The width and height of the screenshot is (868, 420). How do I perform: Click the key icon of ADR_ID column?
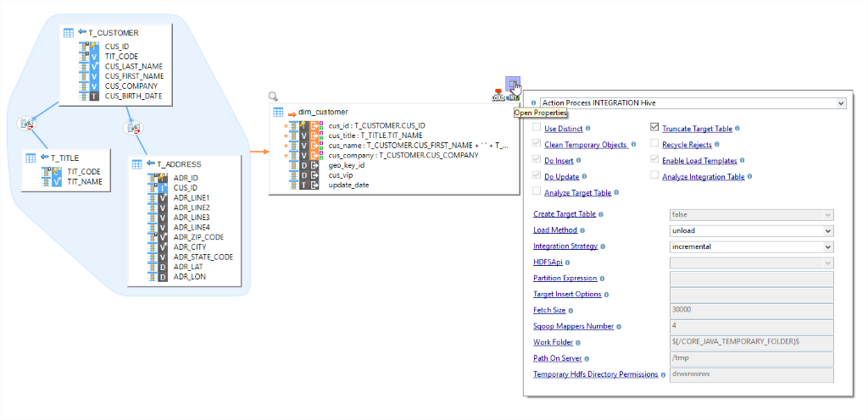162,178
